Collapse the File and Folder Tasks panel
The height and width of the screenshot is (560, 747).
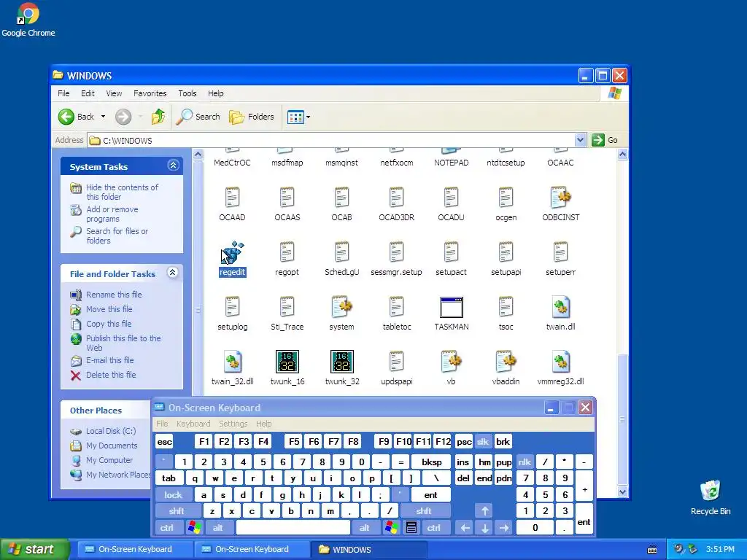[x=172, y=273]
